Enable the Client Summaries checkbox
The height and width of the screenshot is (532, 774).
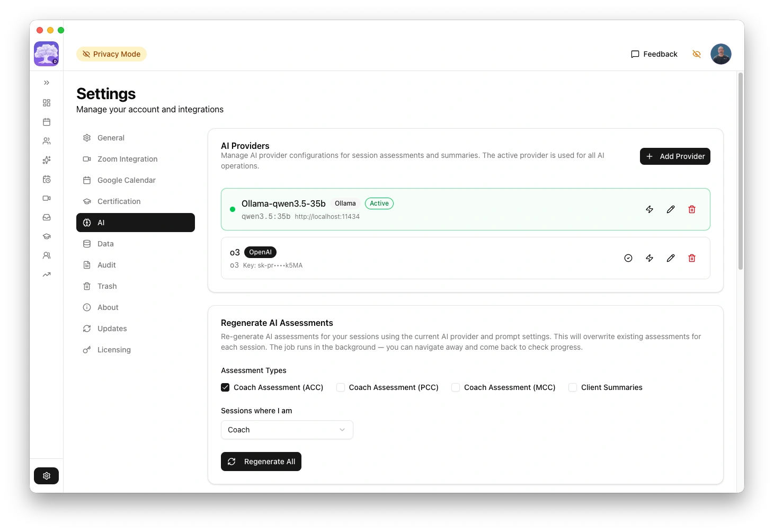pos(573,387)
